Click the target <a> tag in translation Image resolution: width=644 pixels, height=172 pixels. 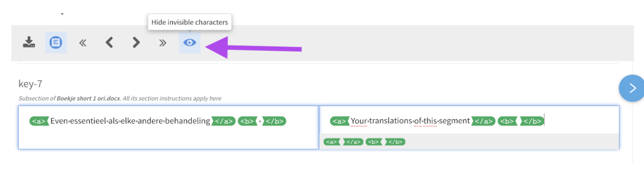[340, 121]
